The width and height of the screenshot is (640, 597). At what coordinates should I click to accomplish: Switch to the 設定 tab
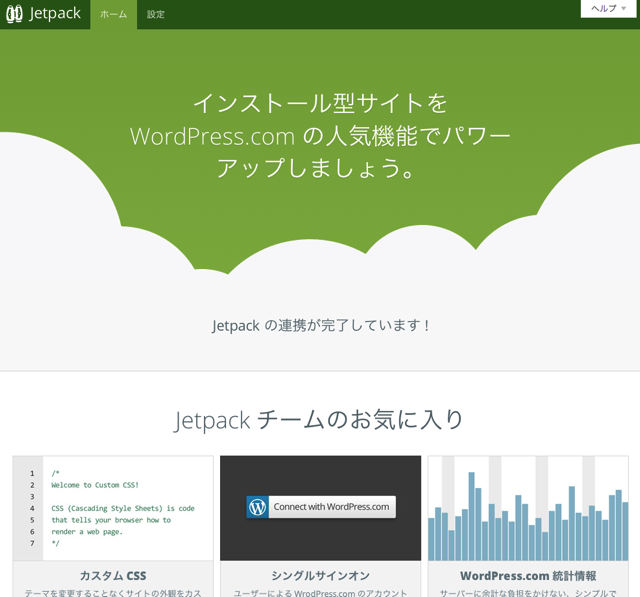point(156,14)
